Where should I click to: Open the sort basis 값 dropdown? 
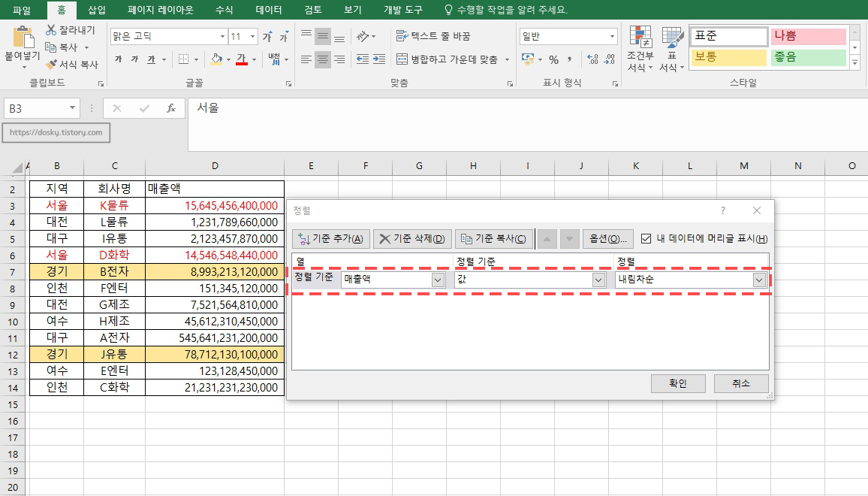(x=598, y=280)
